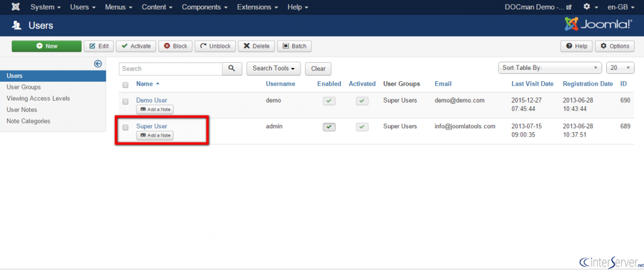Image resolution: width=644 pixels, height=270 pixels.
Task: Click the Batch toolbar button
Action: coord(294,46)
